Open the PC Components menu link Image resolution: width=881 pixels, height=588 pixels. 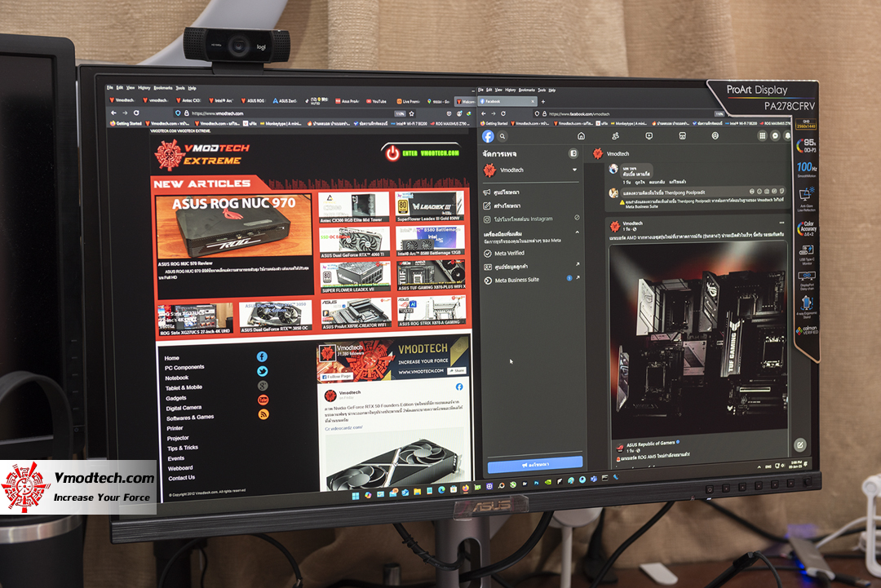[x=184, y=367]
